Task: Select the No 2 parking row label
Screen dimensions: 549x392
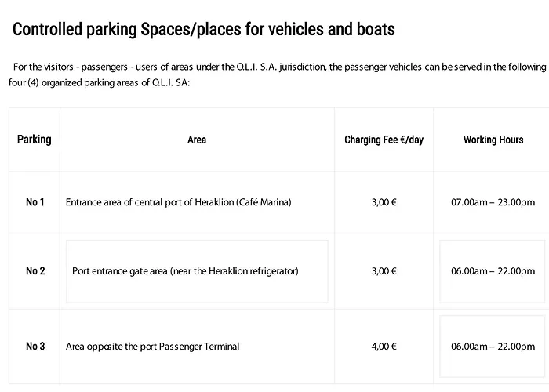Action: tap(35, 271)
